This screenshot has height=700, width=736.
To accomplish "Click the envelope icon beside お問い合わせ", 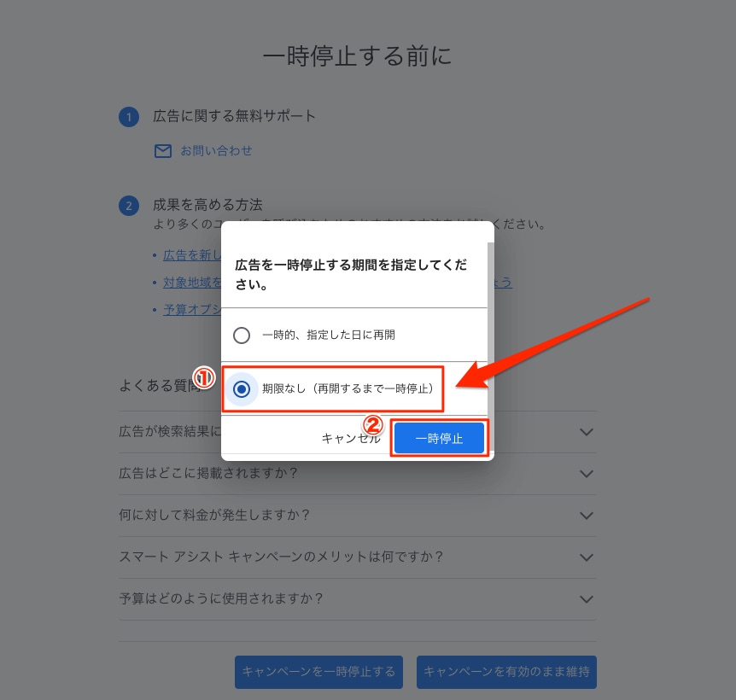I will coord(163,151).
